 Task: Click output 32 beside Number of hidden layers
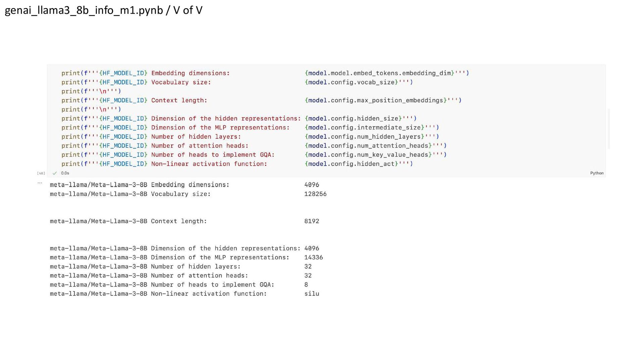point(308,266)
